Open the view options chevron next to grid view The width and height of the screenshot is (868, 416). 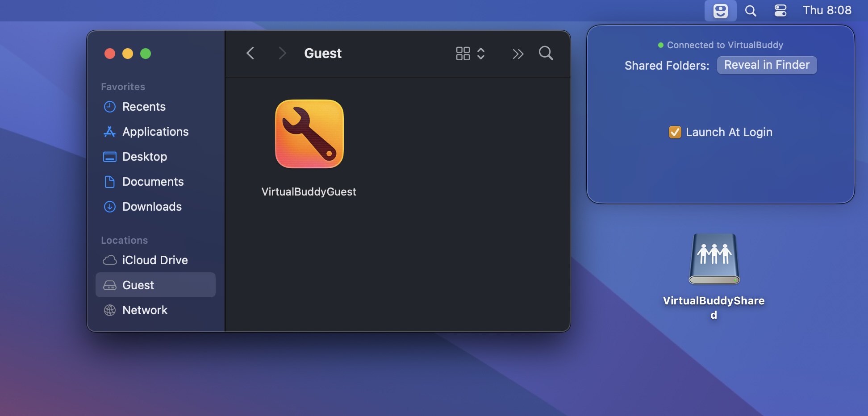(x=481, y=54)
